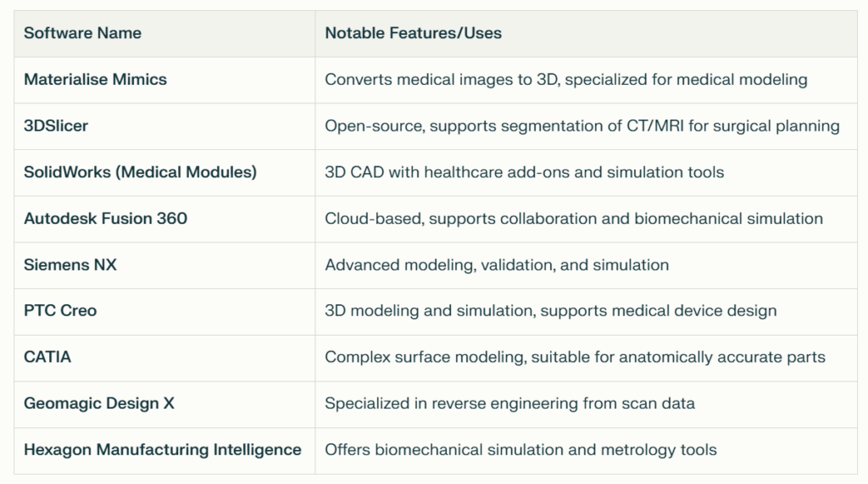Click the reverse engineering from scan data text

pos(509,403)
